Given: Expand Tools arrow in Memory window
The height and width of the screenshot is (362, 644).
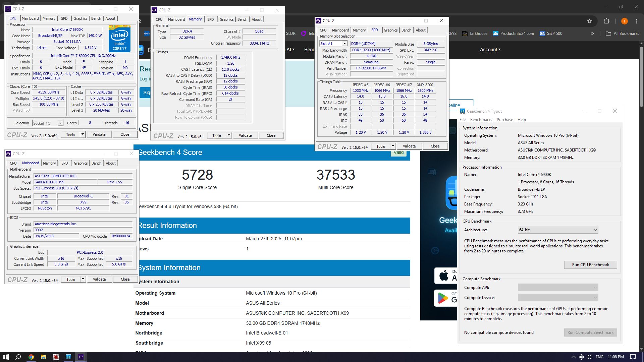Looking at the screenshot, I should pyautogui.click(x=229, y=135).
